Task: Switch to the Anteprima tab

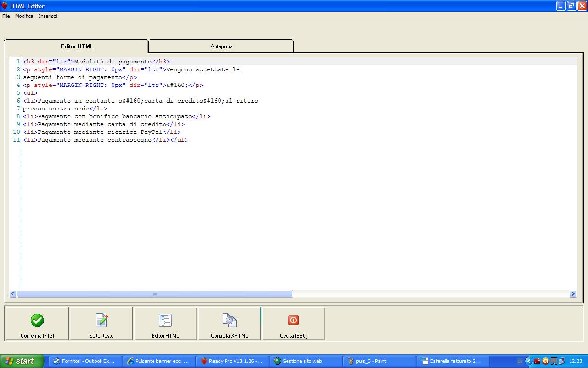Action: tap(221, 46)
